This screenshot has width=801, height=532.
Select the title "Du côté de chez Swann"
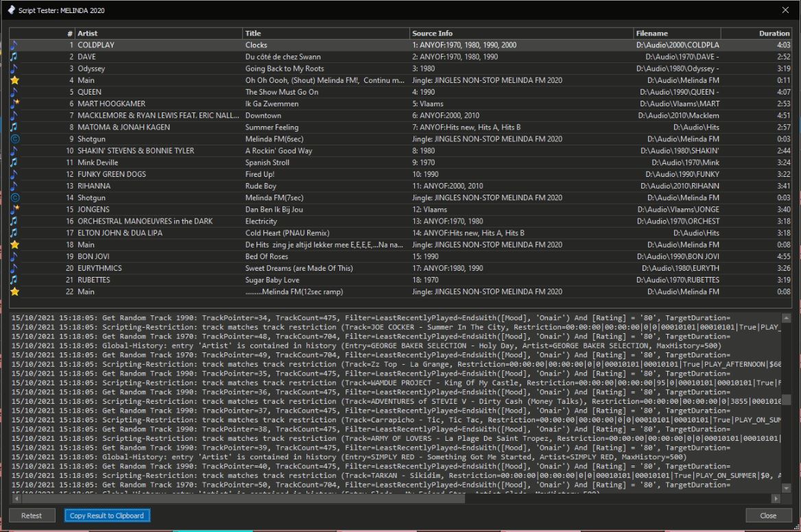pos(283,57)
